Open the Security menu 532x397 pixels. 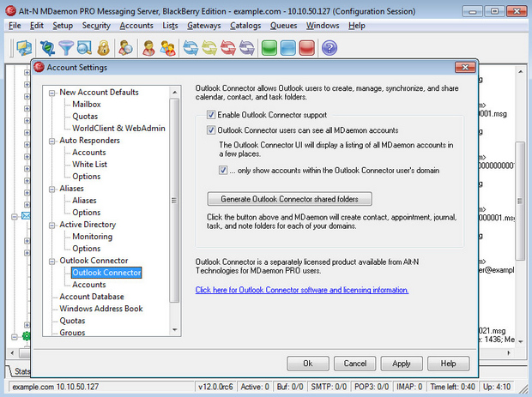pyautogui.click(x=96, y=26)
